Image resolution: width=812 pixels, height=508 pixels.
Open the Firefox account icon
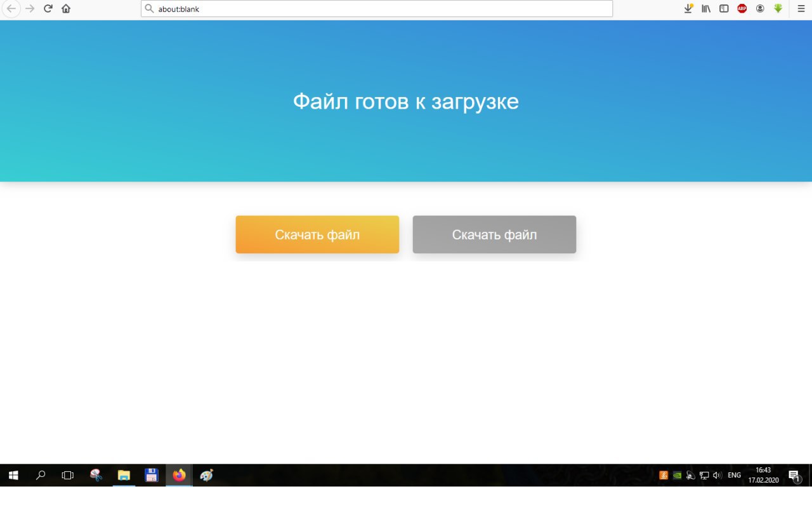[x=760, y=9]
